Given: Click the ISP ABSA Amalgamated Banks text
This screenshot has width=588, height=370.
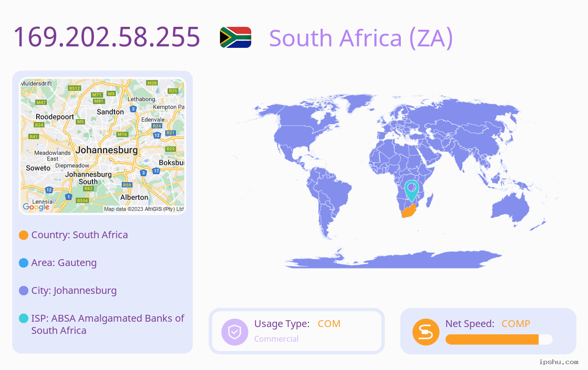Looking at the screenshot, I should [x=108, y=324].
